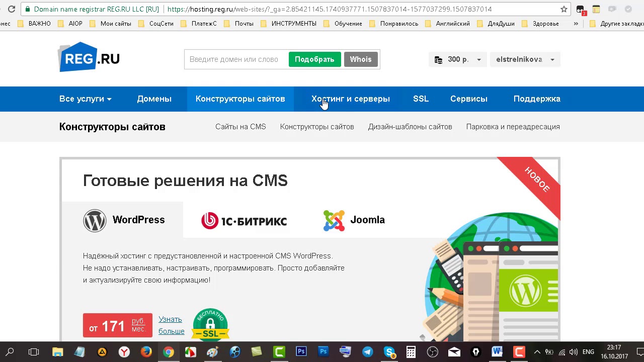Open the Сайты на CMS link
The image size is (644, 362).
(240, 127)
